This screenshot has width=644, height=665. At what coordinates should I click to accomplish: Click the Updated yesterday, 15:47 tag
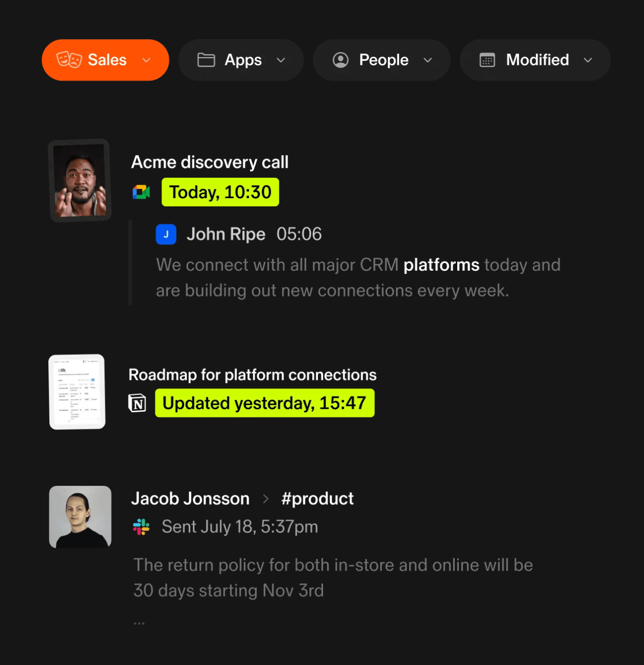[x=264, y=403]
